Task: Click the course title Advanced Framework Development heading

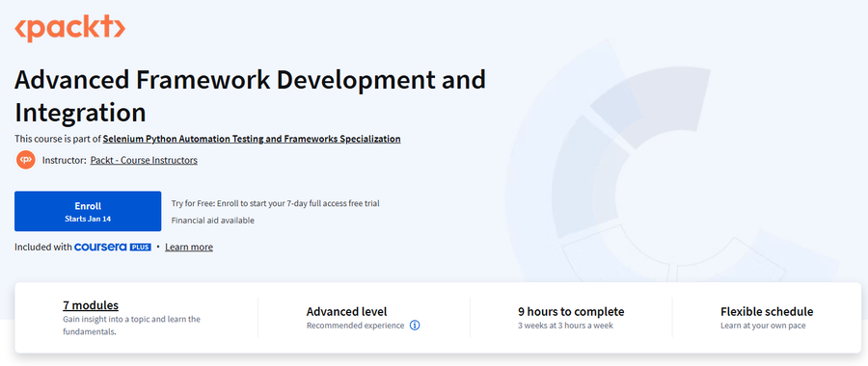Action: pos(250,96)
